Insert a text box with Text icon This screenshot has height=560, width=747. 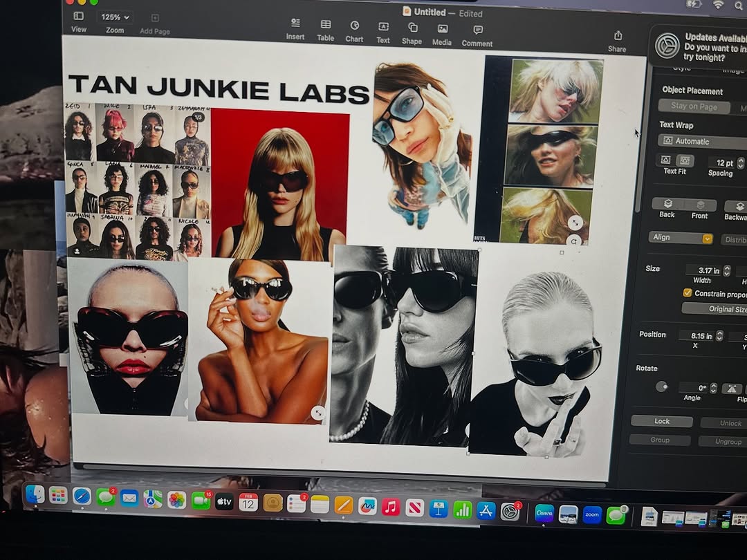click(x=383, y=28)
